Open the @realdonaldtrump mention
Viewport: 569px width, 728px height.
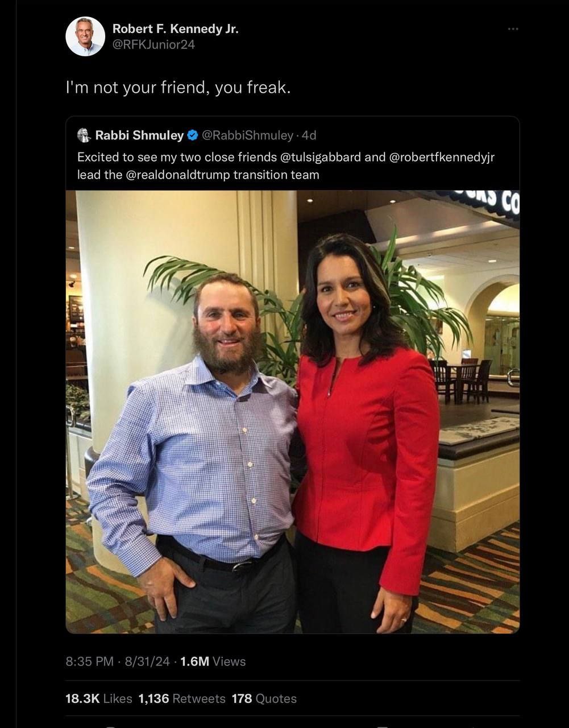[177, 175]
